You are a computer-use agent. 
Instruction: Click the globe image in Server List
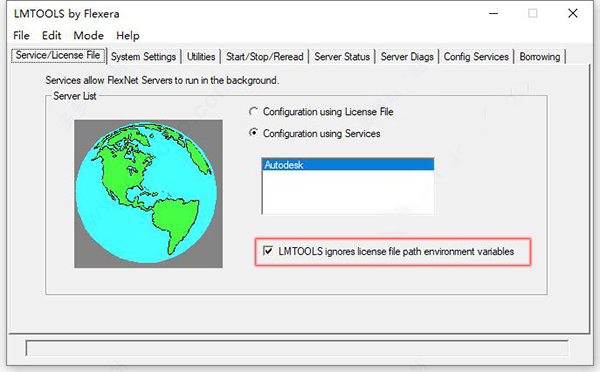tap(148, 194)
